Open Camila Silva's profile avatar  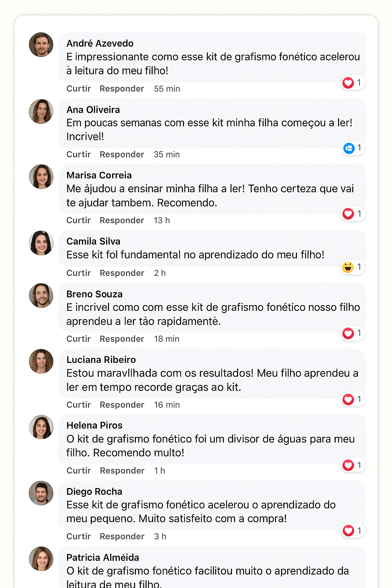tap(41, 243)
